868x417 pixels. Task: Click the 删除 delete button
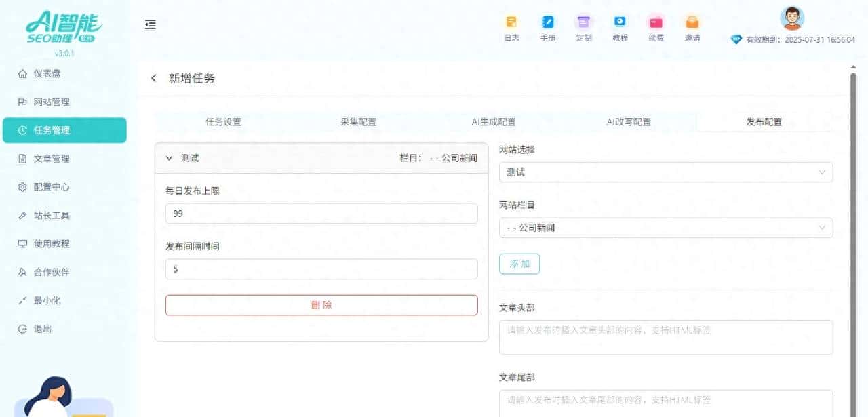322,305
